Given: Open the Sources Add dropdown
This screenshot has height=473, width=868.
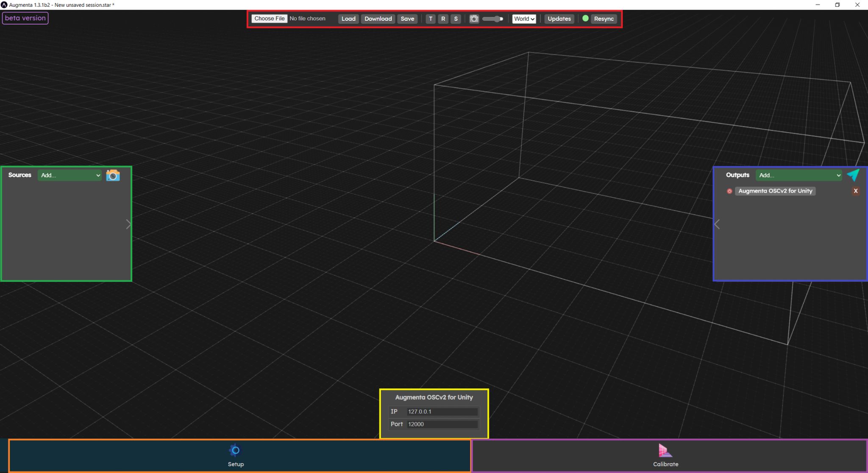Looking at the screenshot, I should point(70,175).
